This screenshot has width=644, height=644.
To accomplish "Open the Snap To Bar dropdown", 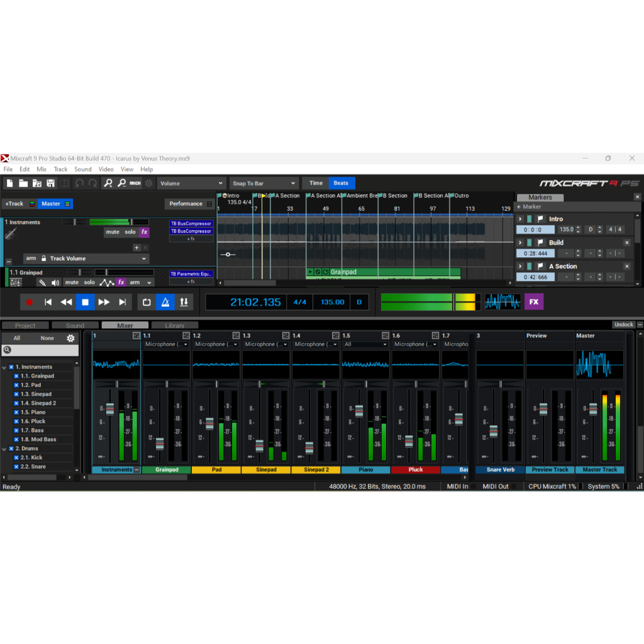I will point(264,184).
